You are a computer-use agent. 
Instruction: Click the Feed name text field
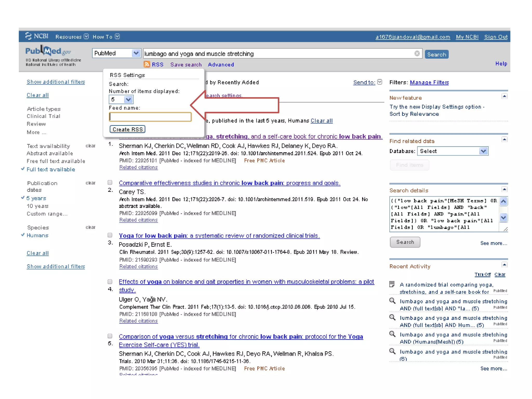(x=150, y=117)
